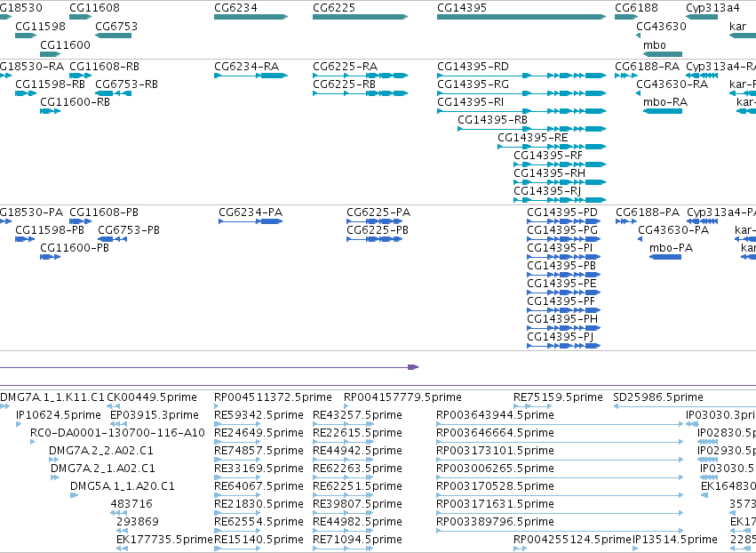Click EST CK00449.5prime
756x553 pixels.
pos(152,397)
